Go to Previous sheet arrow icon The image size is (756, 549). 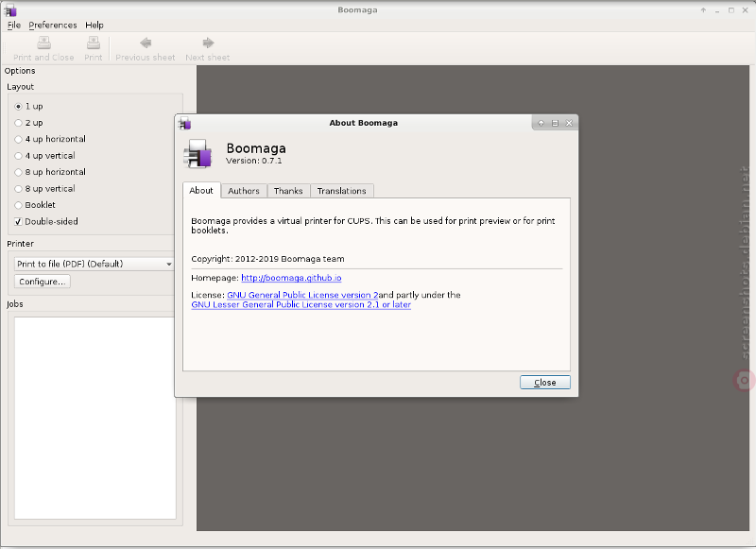(146, 43)
